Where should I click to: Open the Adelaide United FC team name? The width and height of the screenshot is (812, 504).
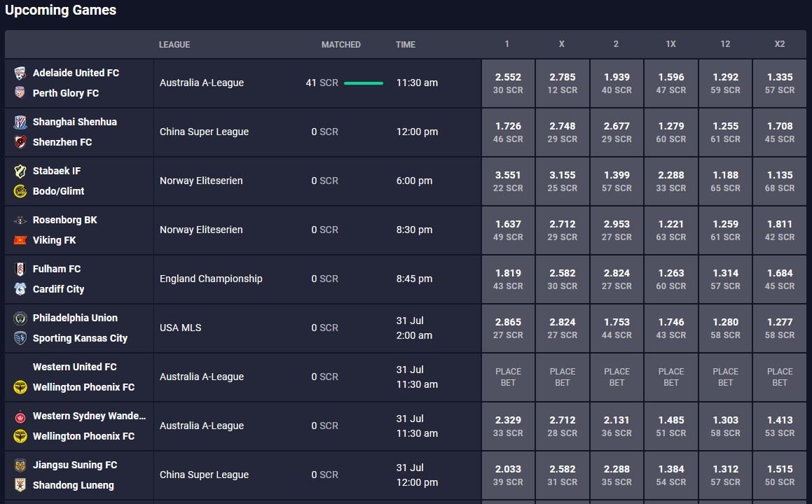click(x=76, y=73)
